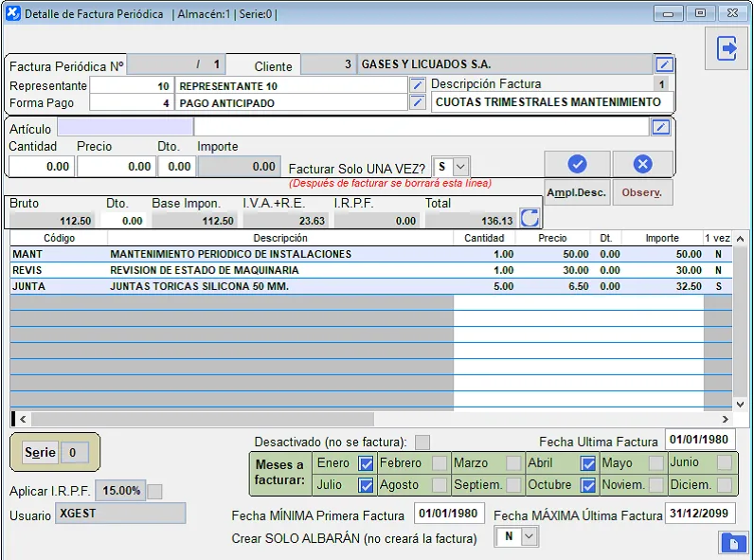
Task: Expand Crear SOLO ALBARÁN dropdown
Action: pos(529,537)
